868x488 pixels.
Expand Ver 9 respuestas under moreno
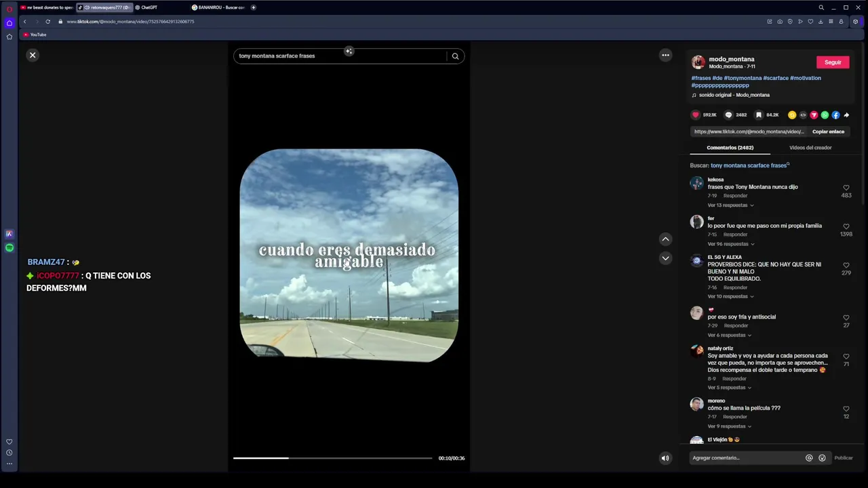coord(729,426)
